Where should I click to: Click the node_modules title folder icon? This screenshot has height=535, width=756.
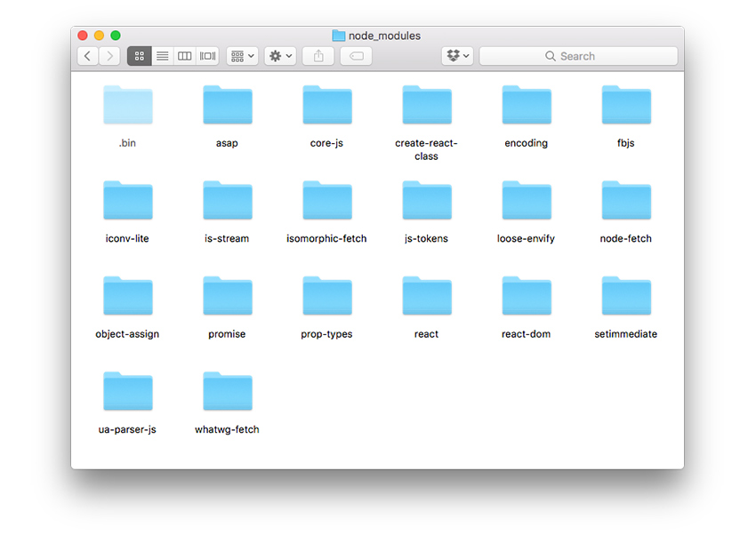339,36
